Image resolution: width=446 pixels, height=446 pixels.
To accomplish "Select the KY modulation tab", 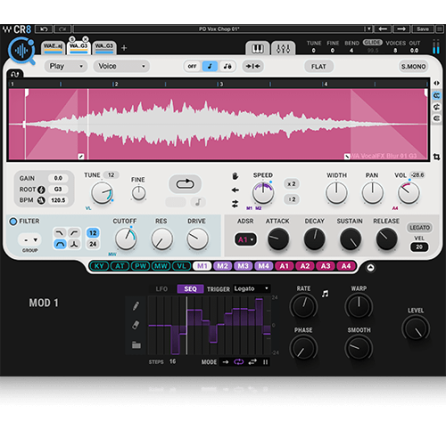I will (99, 266).
